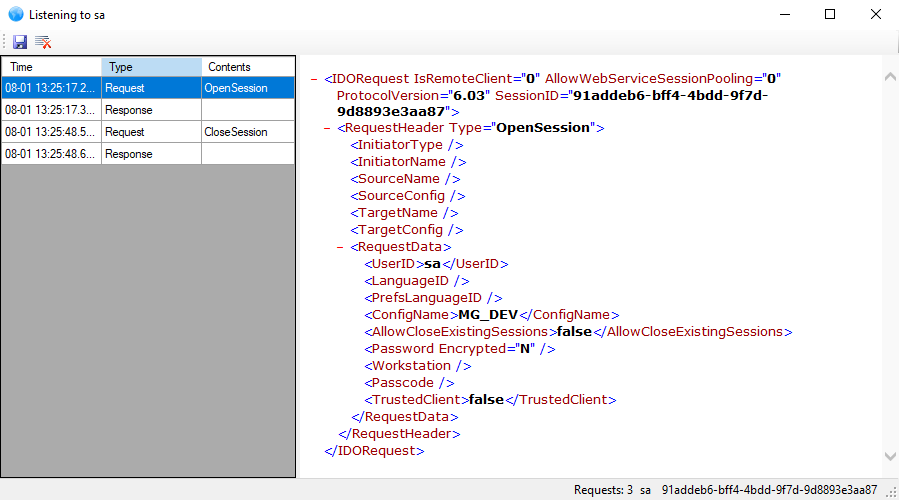Minimize the Listening to sa window

tap(784, 15)
